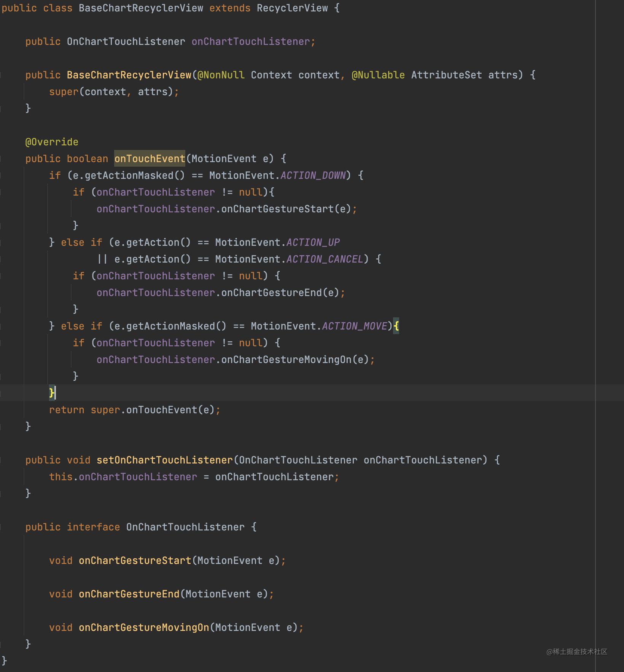
Task: Click the MotionEvent parameter type of onTouchEvent
Action: pos(224,159)
